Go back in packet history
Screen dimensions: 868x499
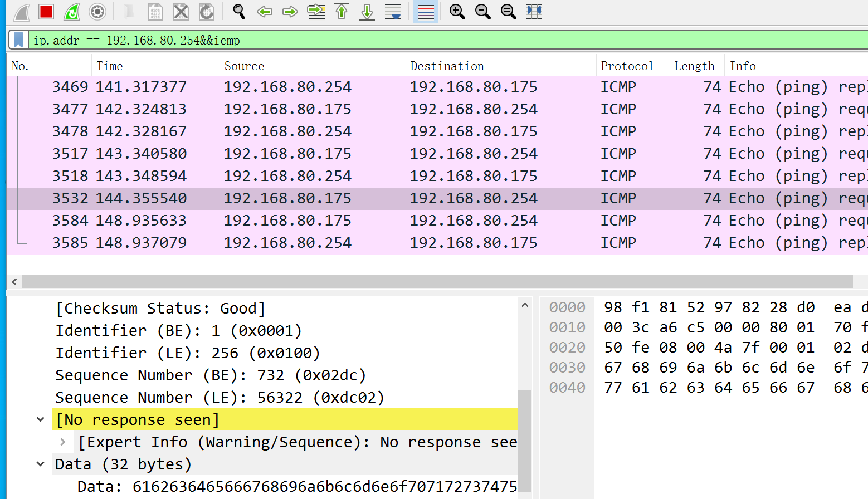[265, 12]
